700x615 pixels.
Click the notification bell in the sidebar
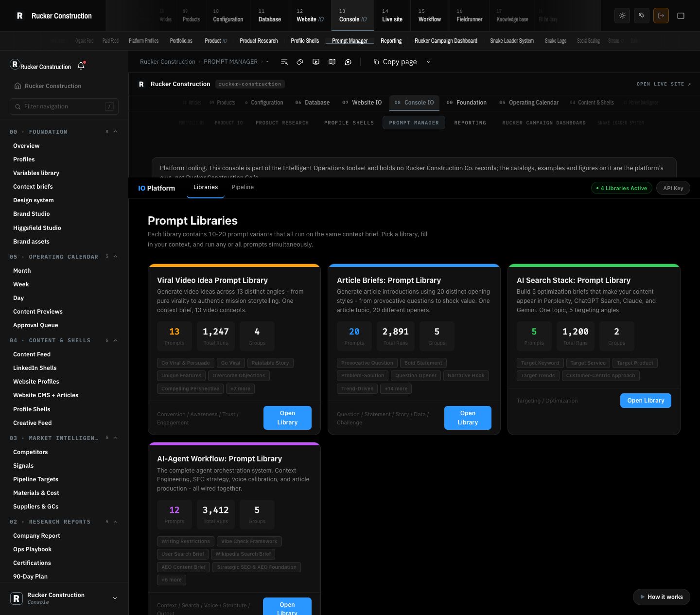tap(81, 66)
